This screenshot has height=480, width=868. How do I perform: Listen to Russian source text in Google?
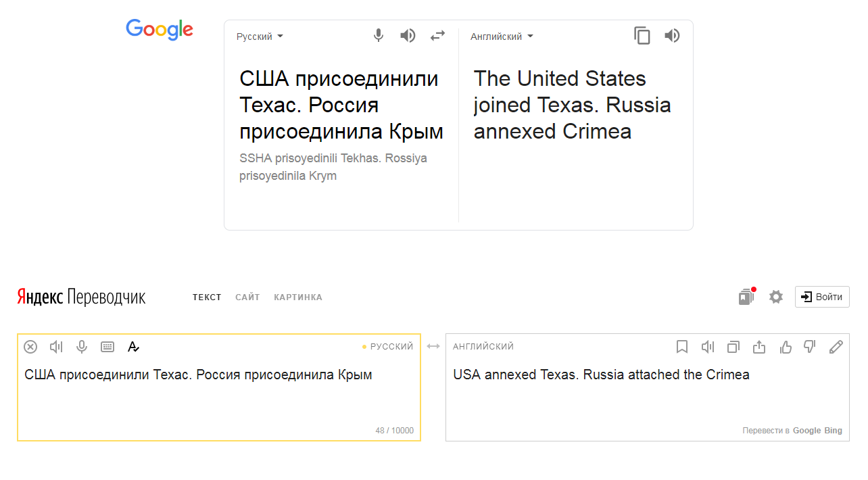coord(408,36)
